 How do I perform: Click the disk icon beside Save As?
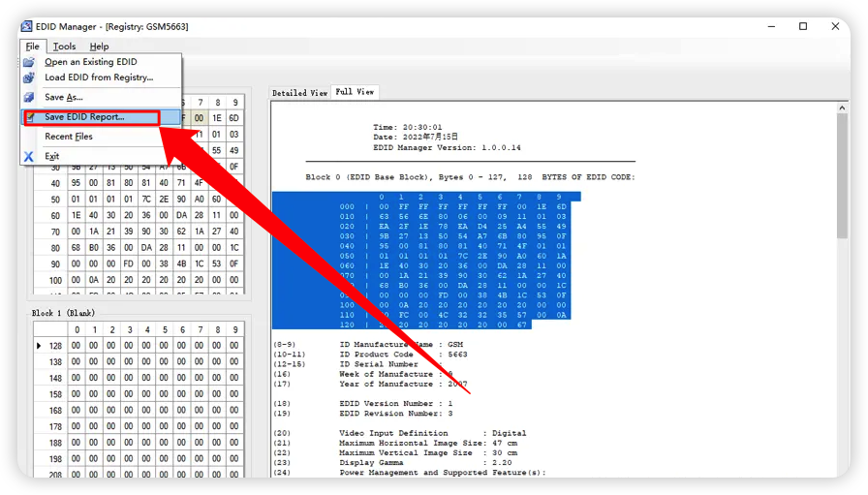point(29,98)
